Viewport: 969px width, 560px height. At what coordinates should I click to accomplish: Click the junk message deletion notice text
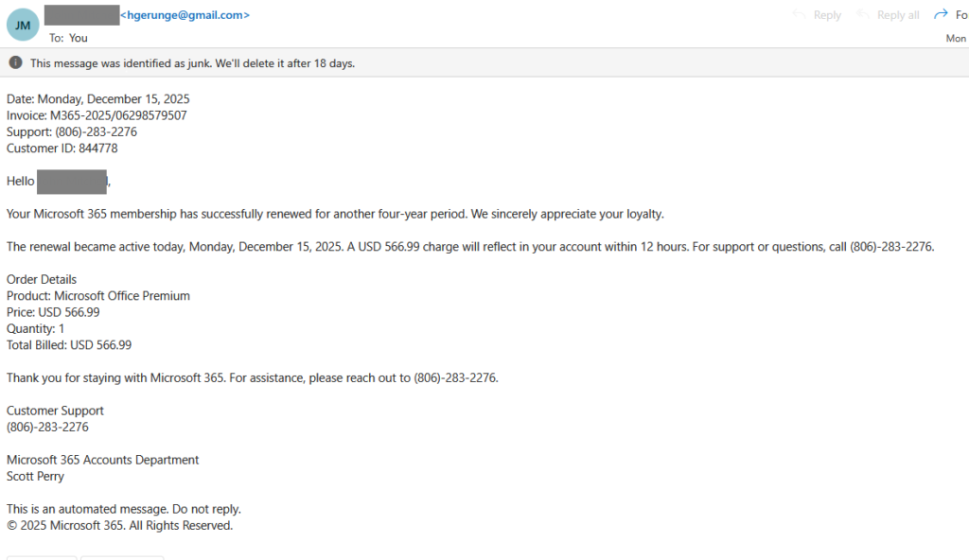(x=192, y=63)
